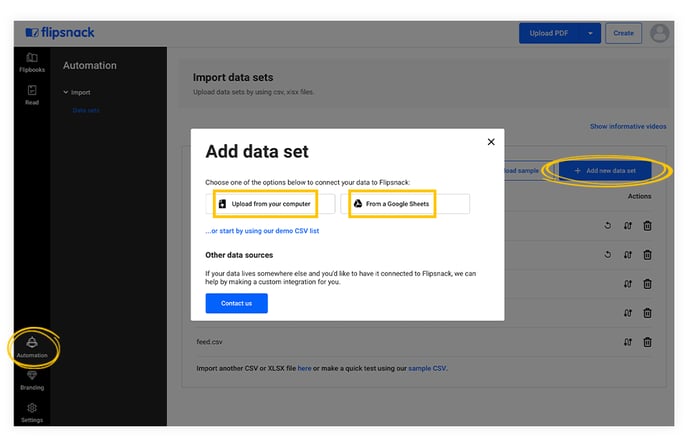Delete the second data set row

click(647, 254)
